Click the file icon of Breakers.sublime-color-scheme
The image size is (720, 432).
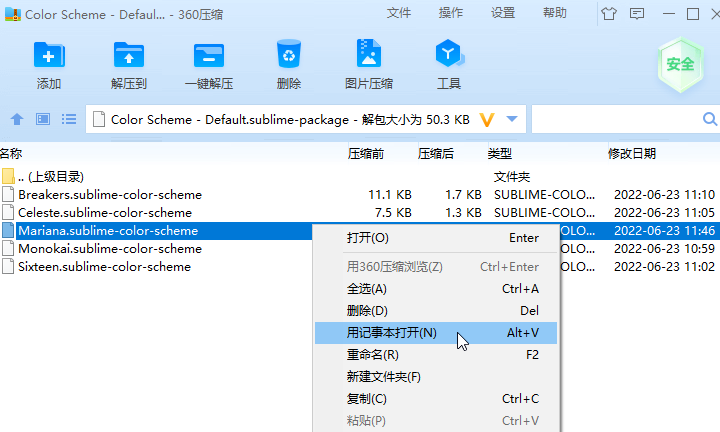coord(8,195)
